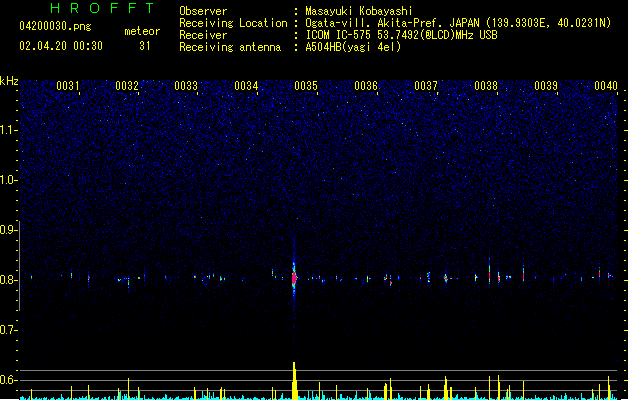This screenshot has width=629, height=400.
Task: Click time marker 0040
Action: click(606, 86)
